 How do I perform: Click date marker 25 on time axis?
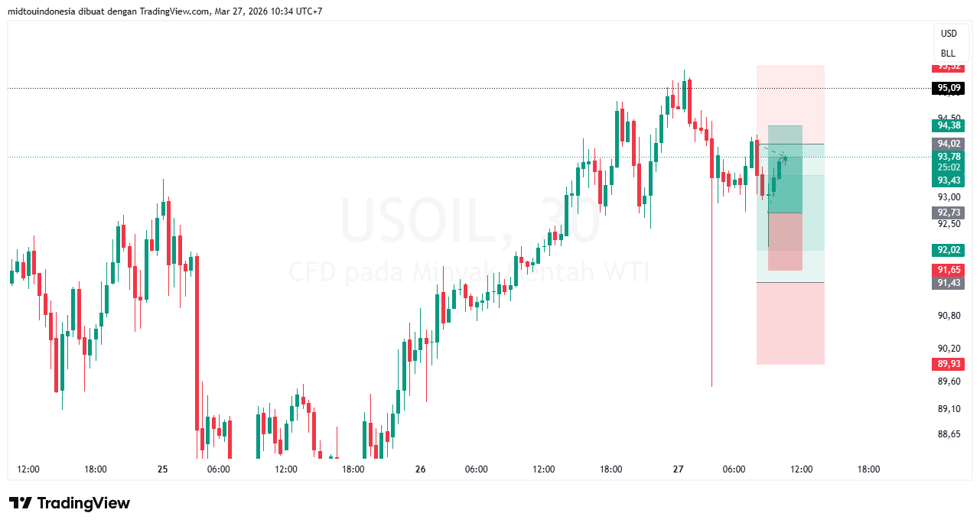pos(162,469)
